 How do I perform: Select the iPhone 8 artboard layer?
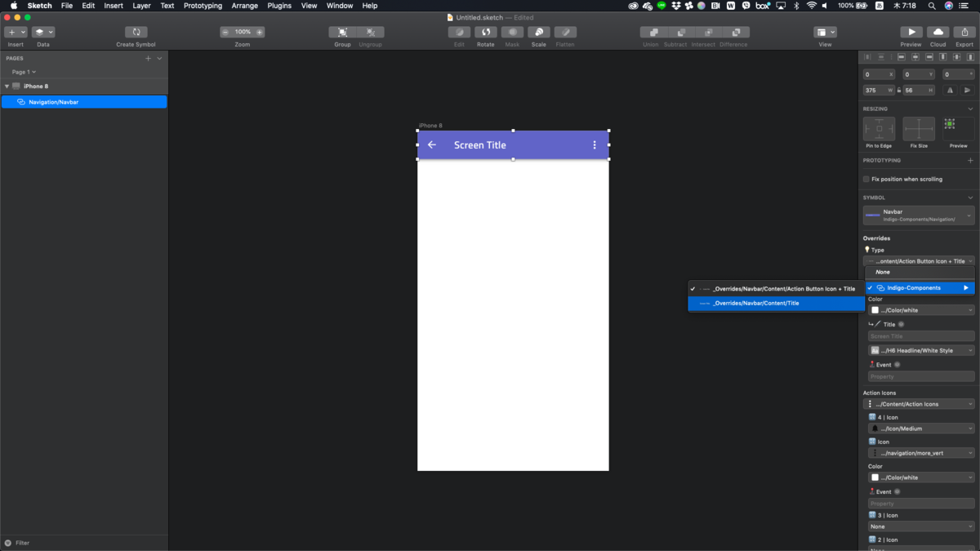(84, 87)
